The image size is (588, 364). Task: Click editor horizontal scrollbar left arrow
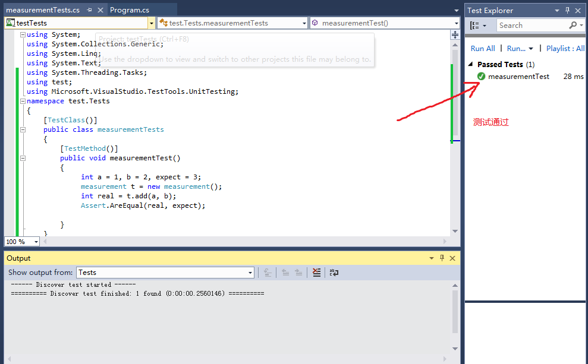tap(45, 242)
